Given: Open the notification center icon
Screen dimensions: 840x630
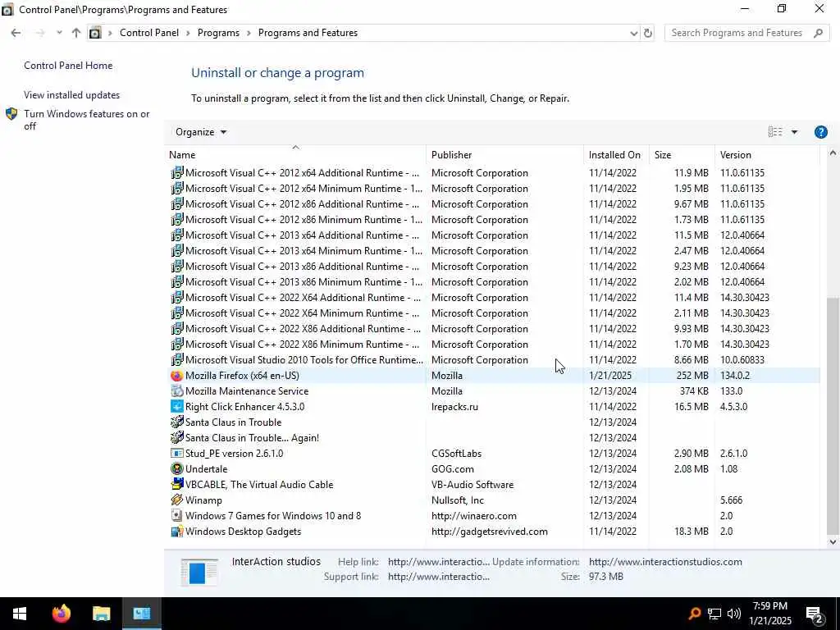Looking at the screenshot, I should click(815, 614).
